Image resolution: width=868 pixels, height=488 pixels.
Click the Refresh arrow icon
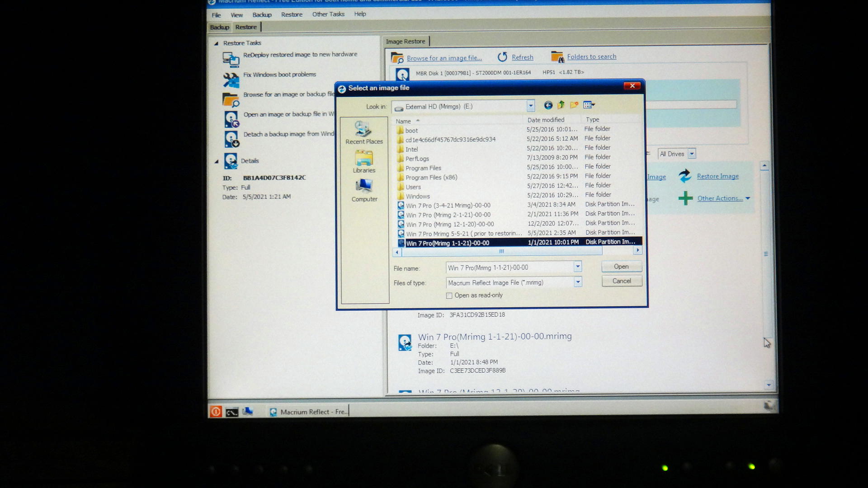pos(502,57)
